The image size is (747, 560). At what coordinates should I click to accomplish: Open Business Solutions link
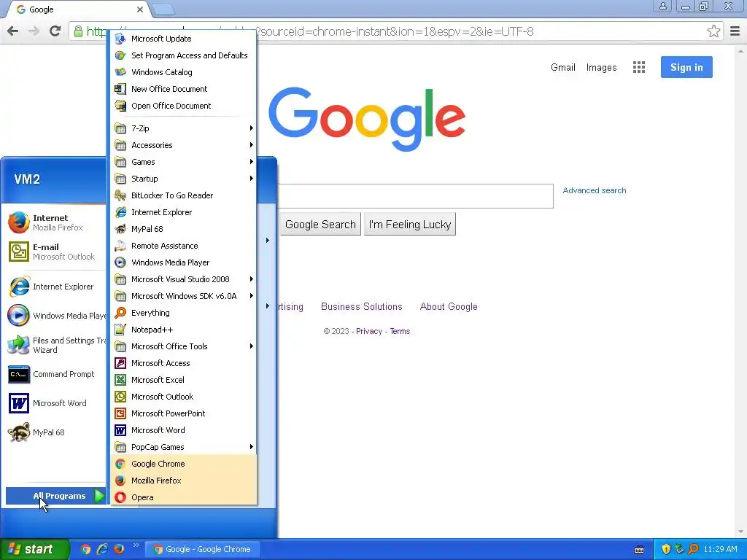(362, 307)
